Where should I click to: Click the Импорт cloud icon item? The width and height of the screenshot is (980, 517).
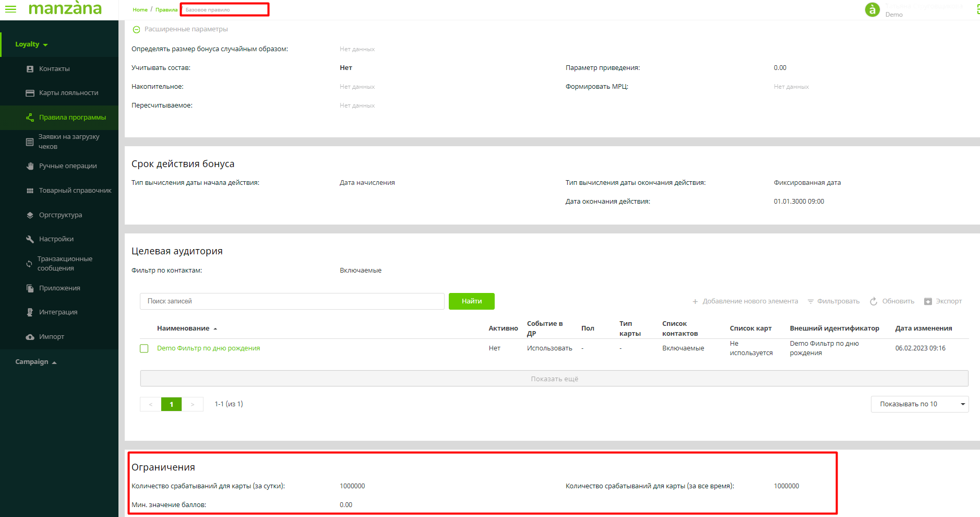(x=51, y=337)
